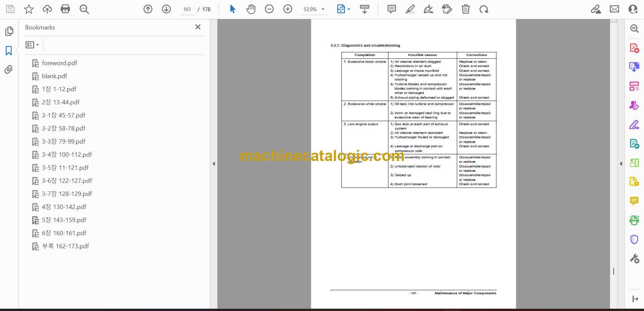This screenshot has width=644, height=311.
Task: Open the Fill and Sign tool
Action: click(x=634, y=124)
